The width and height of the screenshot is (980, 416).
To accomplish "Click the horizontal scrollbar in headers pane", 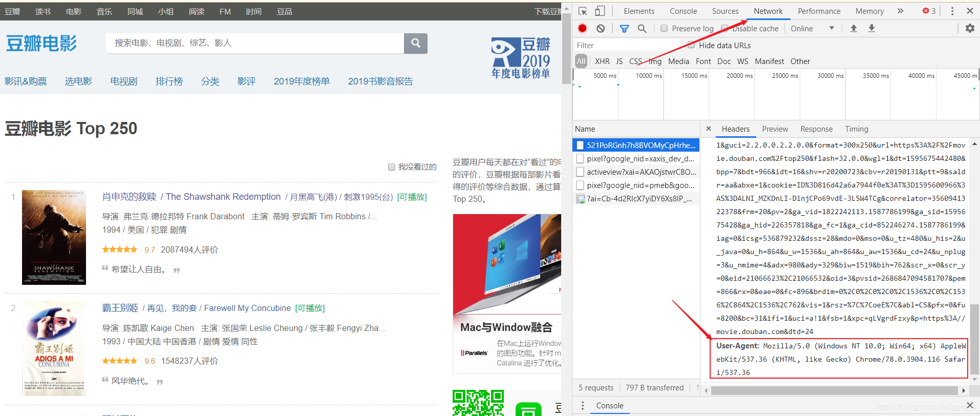I will tap(834, 390).
